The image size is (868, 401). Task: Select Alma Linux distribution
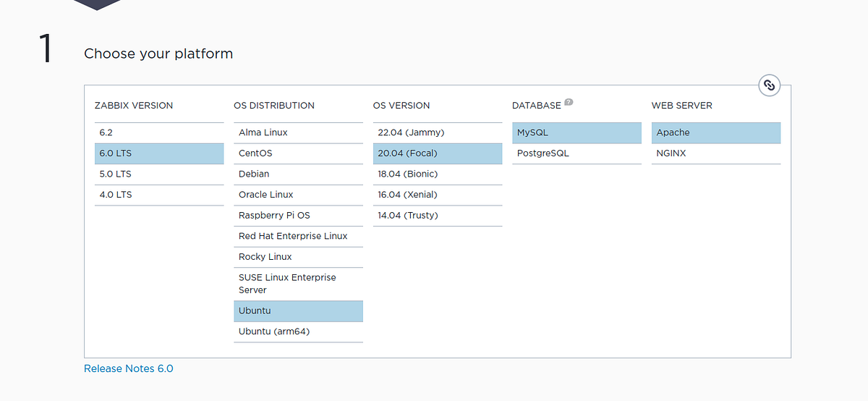(x=298, y=132)
